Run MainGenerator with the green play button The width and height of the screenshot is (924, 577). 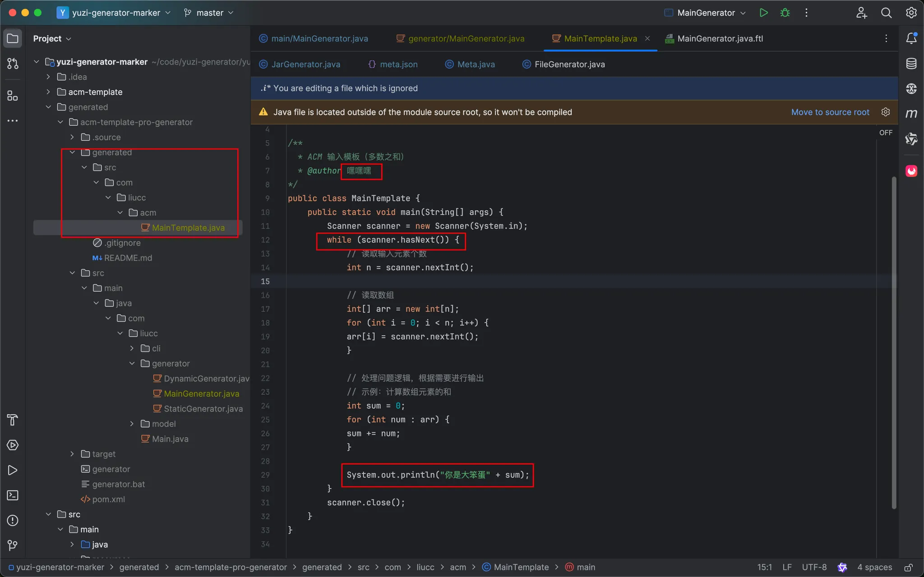point(763,13)
